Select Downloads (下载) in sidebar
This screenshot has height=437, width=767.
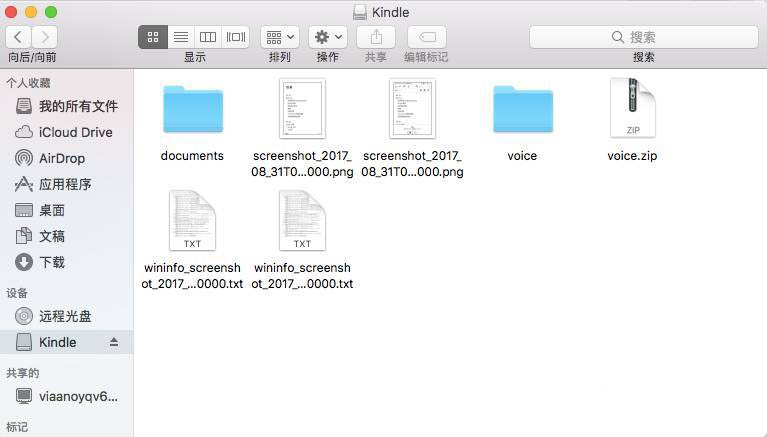[52, 262]
